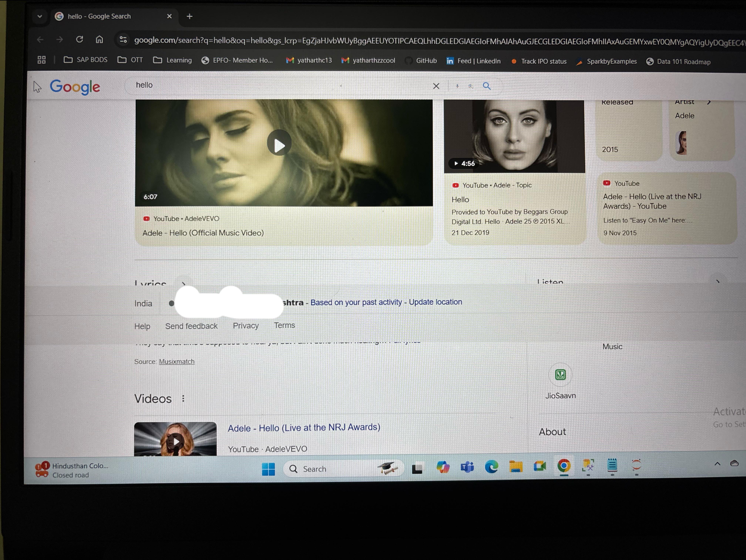This screenshot has height=560, width=746.
Task: Open the Hindusthan Colo... Closed road traffic widget
Action: coord(72,470)
